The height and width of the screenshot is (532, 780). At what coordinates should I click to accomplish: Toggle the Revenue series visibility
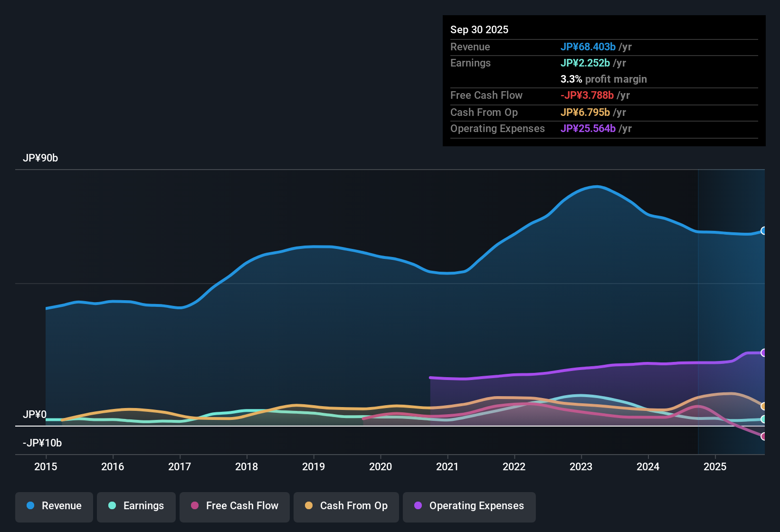54,506
